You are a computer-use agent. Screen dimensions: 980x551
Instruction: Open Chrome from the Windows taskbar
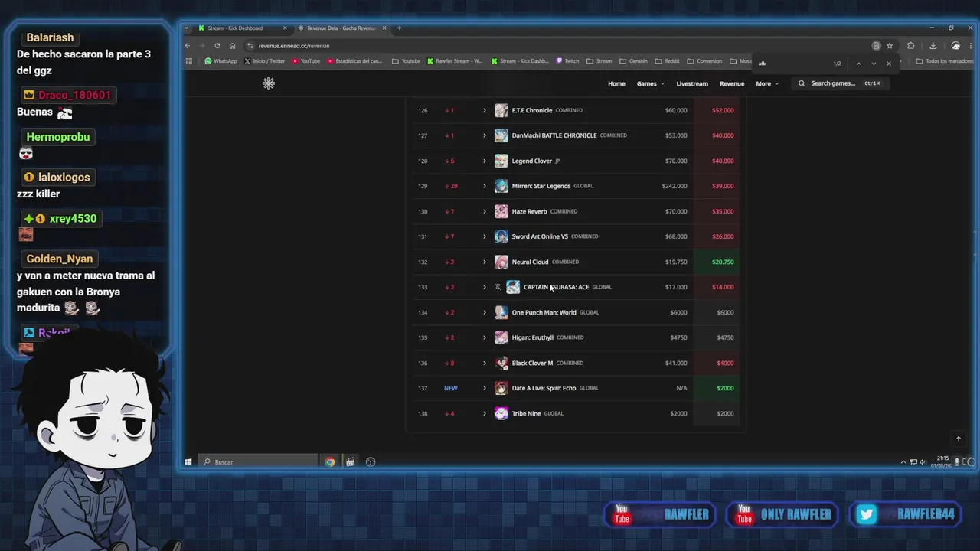330,461
